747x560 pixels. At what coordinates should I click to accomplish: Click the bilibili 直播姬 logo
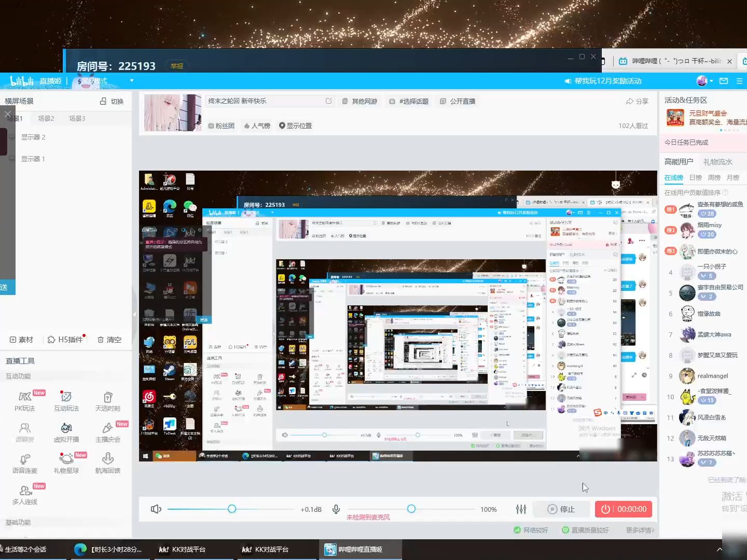coord(36,81)
